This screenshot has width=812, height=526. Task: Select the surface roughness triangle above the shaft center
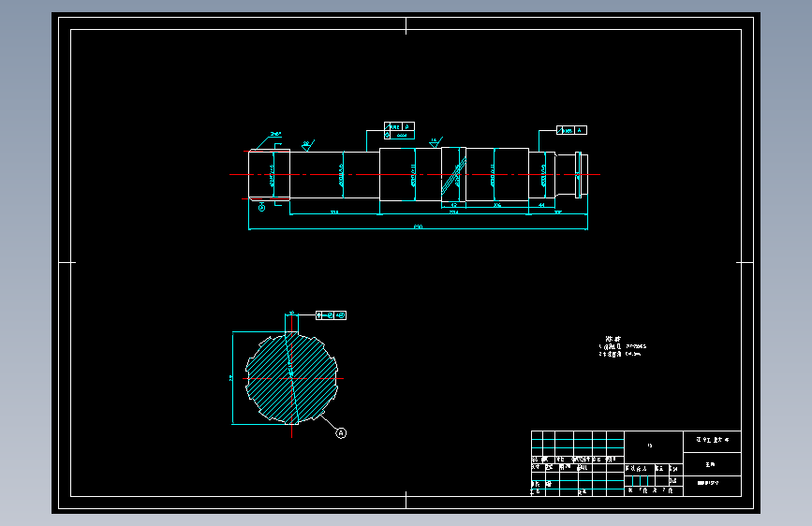(x=436, y=142)
